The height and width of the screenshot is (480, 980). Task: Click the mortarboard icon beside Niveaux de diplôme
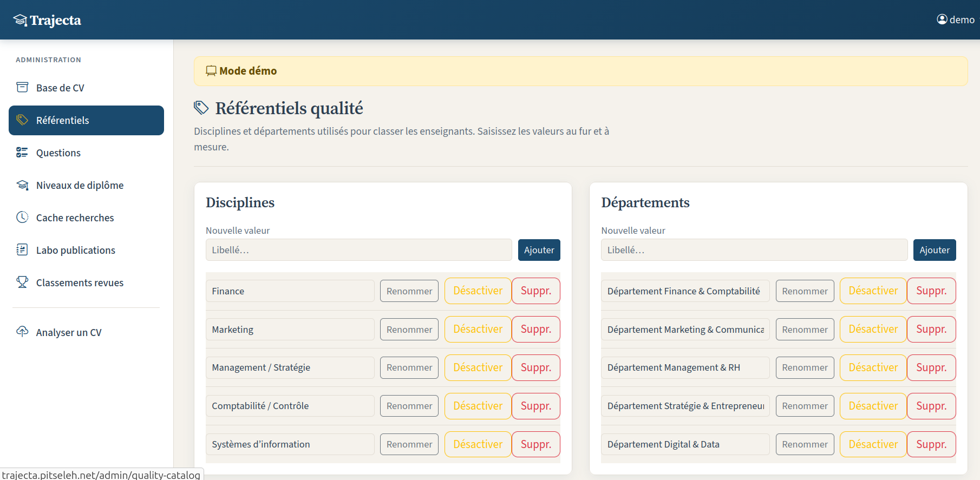(22, 185)
